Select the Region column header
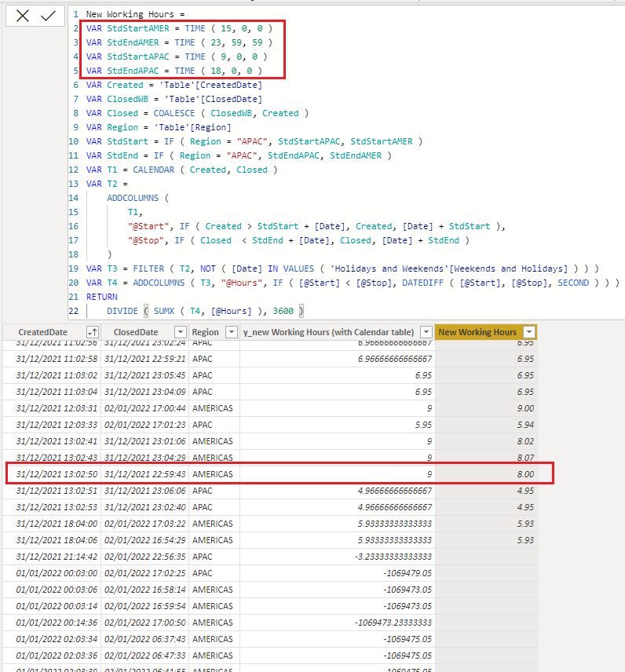The width and height of the screenshot is (625, 672). point(206,332)
